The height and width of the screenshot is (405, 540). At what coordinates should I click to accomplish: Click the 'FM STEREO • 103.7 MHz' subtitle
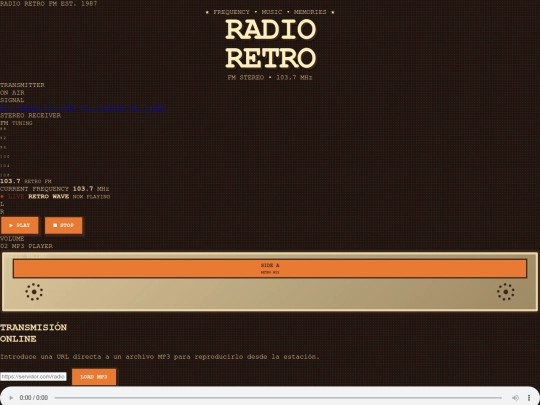pyautogui.click(x=270, y=77)
